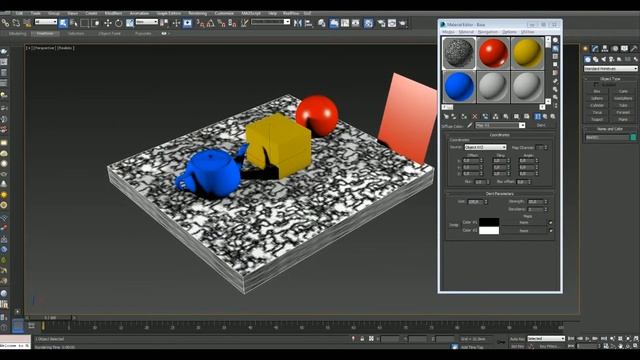Select the Shapes category icon

point(596,60)
